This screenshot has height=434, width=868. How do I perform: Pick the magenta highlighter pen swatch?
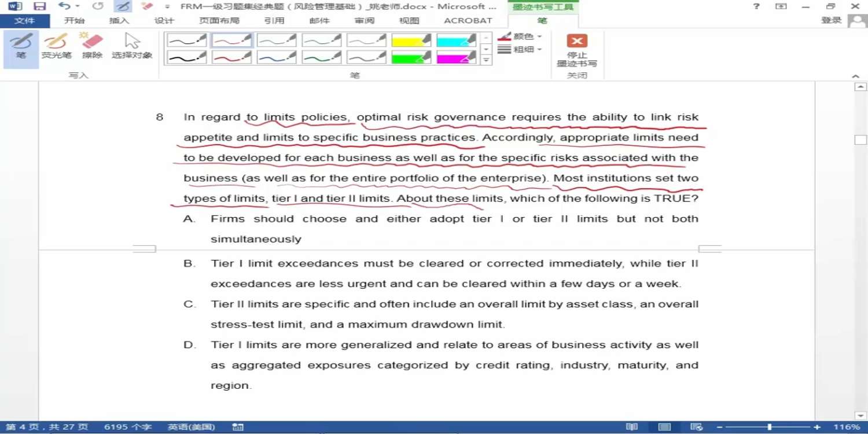(x=457, y=57)
